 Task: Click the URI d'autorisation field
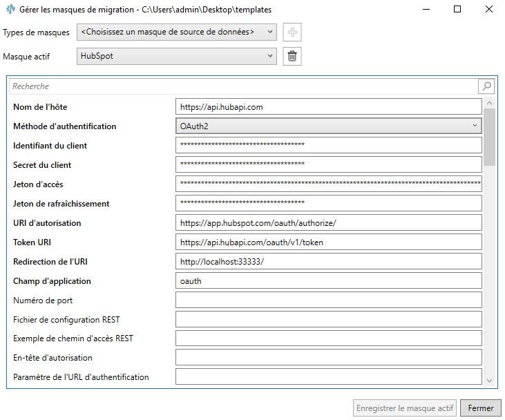click(328, 222)
